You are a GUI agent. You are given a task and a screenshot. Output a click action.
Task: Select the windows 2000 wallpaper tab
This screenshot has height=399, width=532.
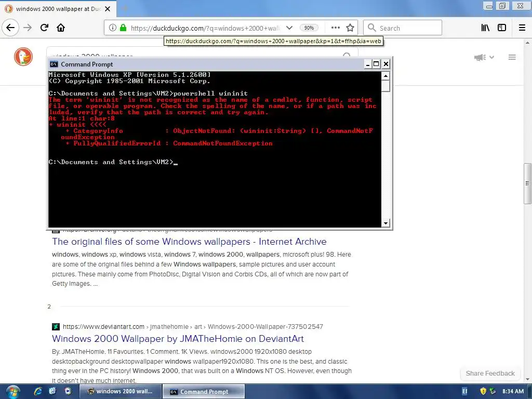pyautogui.click(x=58, y=9)
